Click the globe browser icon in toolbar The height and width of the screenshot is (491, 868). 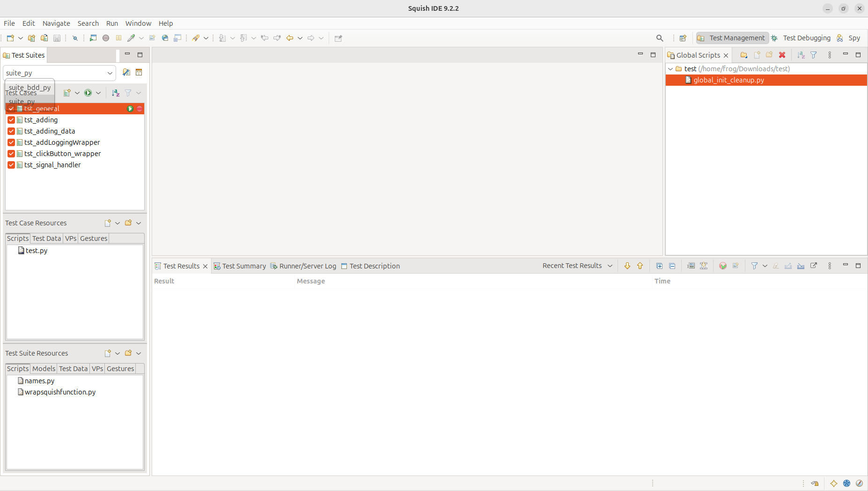pyautogui.click(x=165, y=38)
